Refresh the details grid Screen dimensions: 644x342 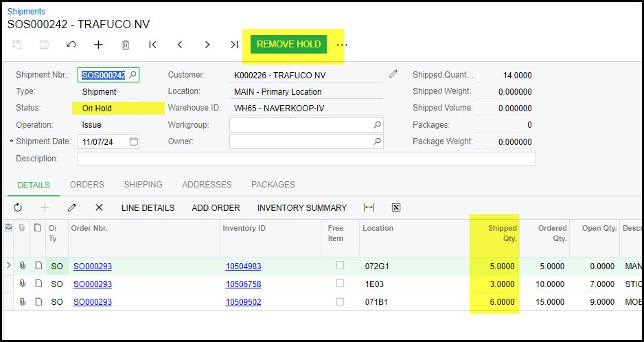(x=18, y=207)
